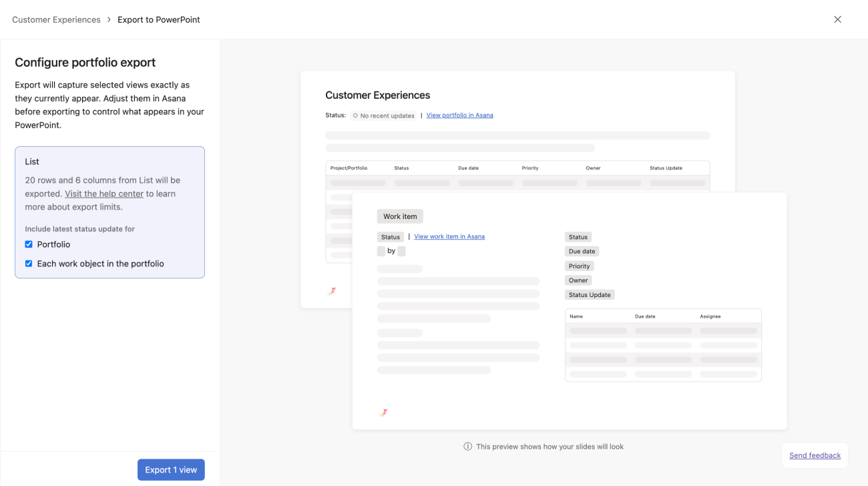Click the Asana celebration icon on the work item slide
This screenshot has height=486, width=868.
click(383, 412)
